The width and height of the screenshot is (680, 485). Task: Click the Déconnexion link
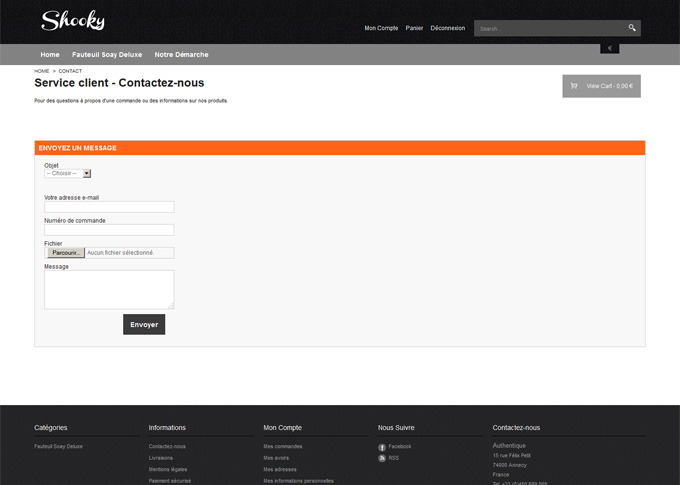tap(447, 28)
